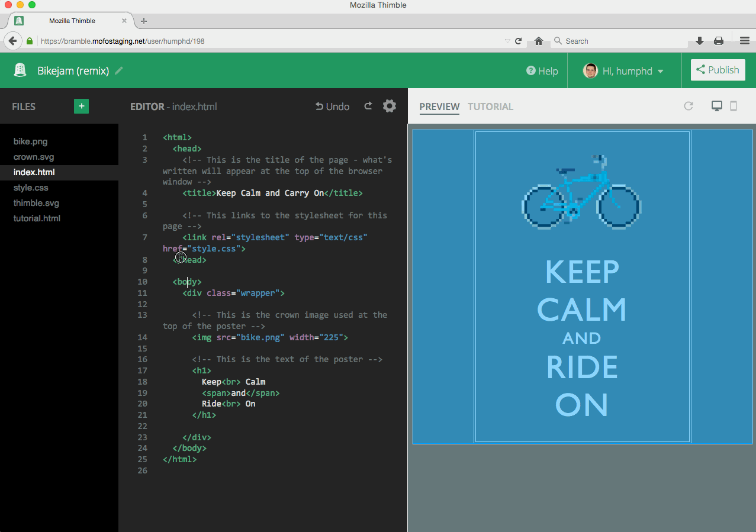The height and width of the screenshot is (532, 756).
Task: Click the printer icon in the toolbar
Action: 719,41
